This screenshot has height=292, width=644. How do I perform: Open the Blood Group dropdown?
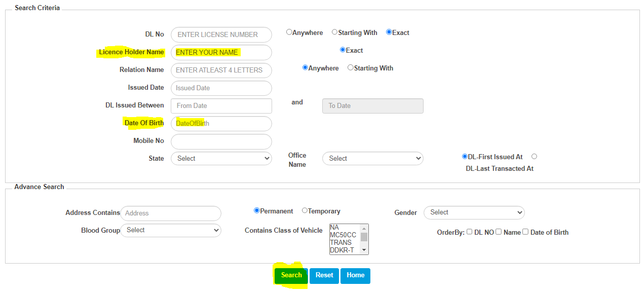pos(171,230)
